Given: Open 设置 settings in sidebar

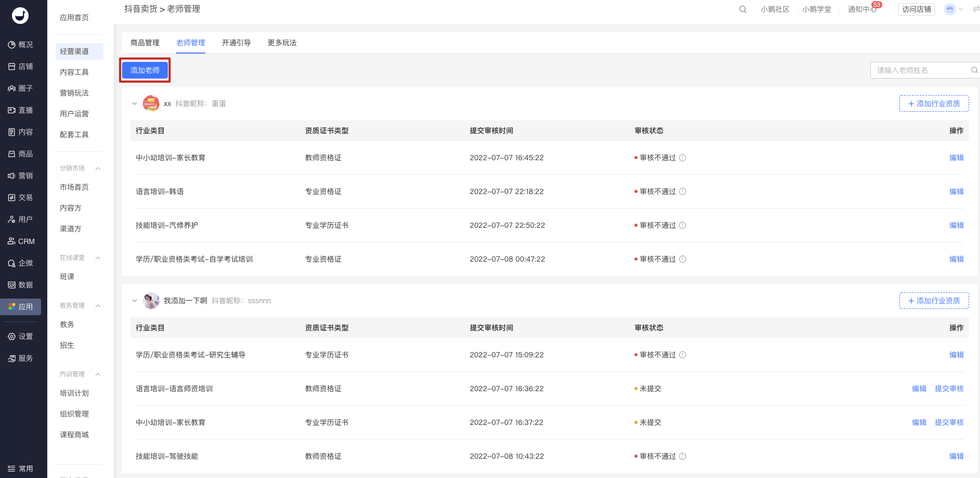Looking at the screenshot, I should point(21,337).
